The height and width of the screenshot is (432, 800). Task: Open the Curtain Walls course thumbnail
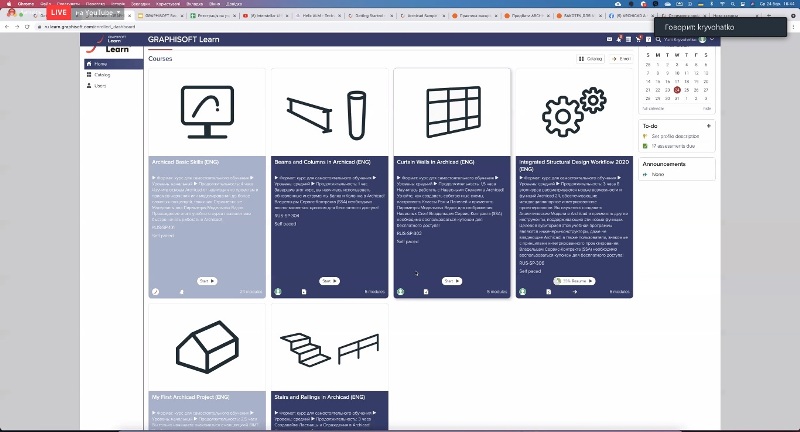coord(452,112)
